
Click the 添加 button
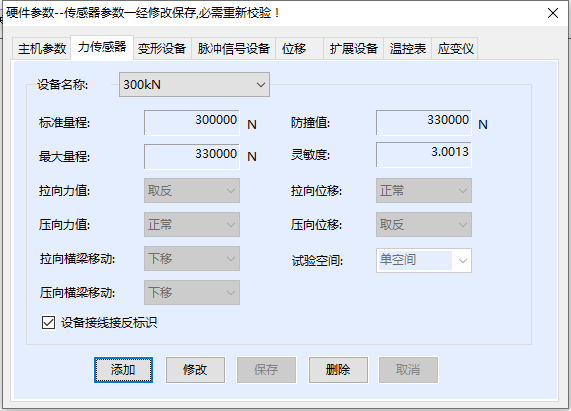(123, 370)
